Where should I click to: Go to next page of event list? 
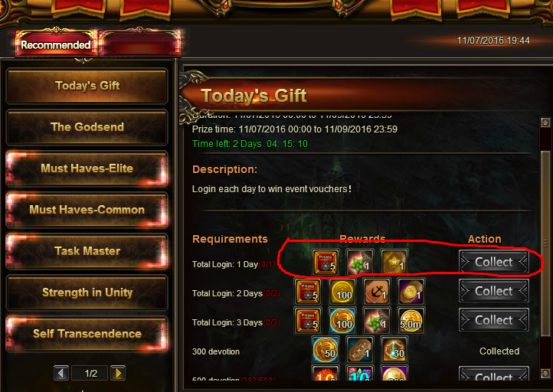pos(118,373)
